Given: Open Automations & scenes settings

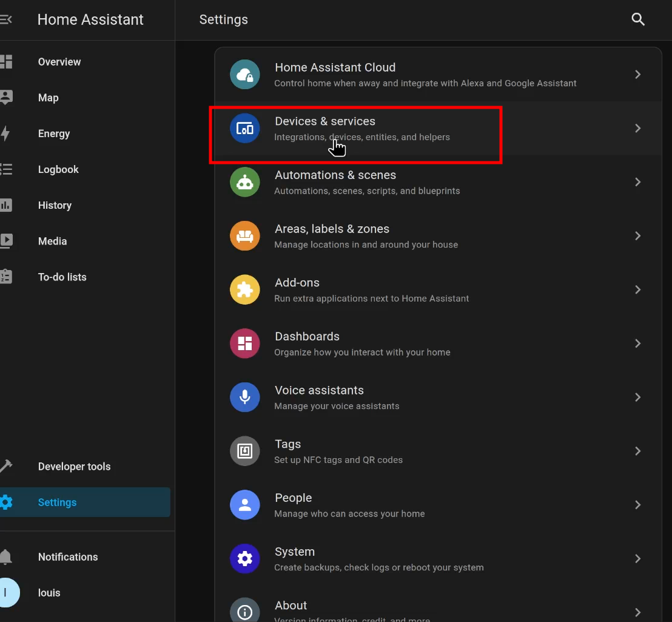Looking at the screenshot, I should [x=438, y=182].
